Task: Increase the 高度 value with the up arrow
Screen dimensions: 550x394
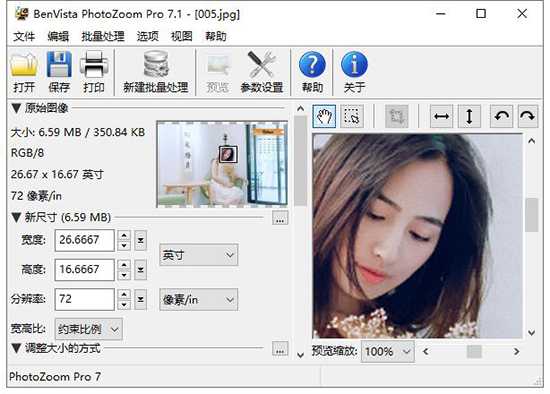Action: click(124, 265)
